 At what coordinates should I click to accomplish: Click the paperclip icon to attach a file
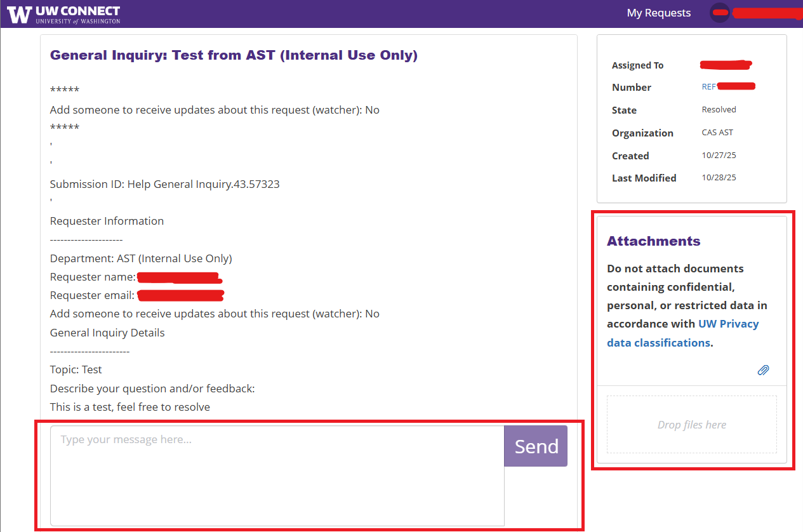coord(763,369)
